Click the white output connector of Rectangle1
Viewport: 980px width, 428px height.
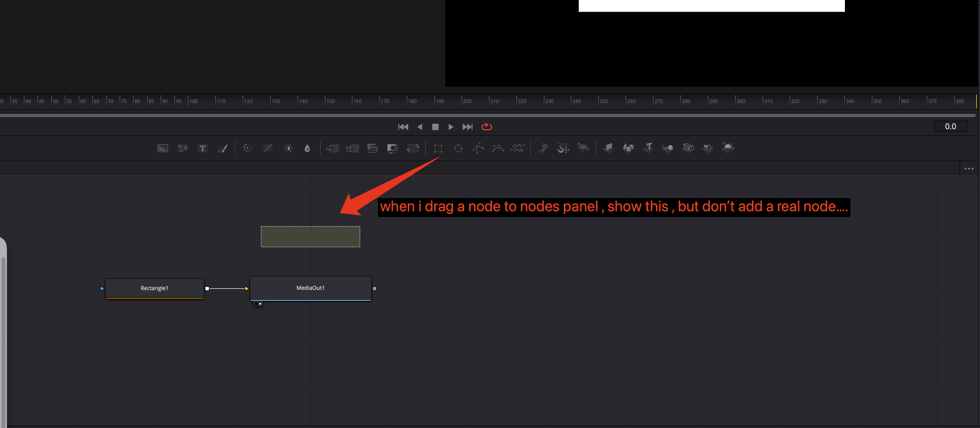(x=207, y=288)
